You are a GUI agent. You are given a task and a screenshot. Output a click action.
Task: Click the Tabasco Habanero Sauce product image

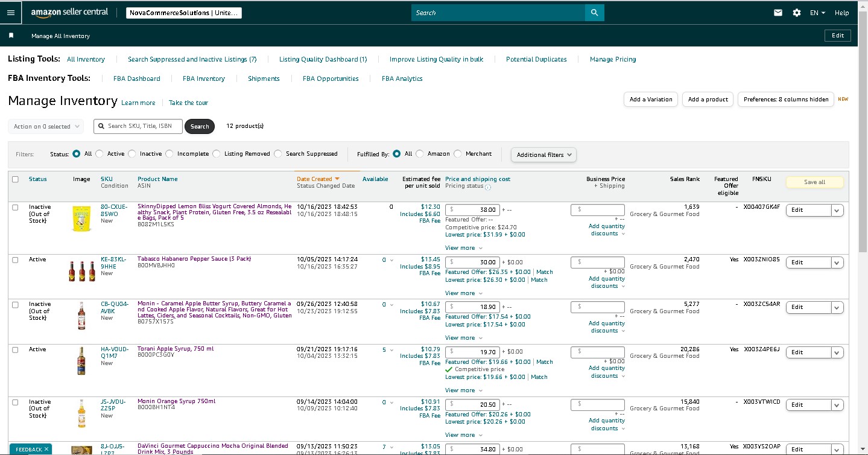pos(81,271)
